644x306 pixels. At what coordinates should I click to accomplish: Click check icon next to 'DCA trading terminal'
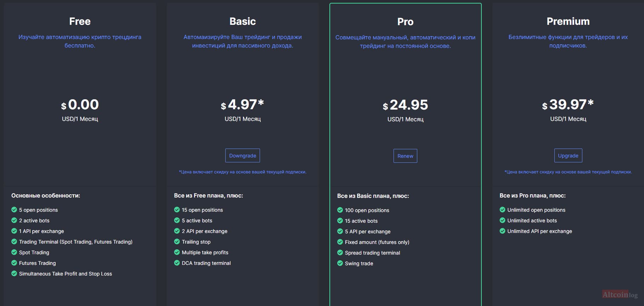[x=177, y=263]
